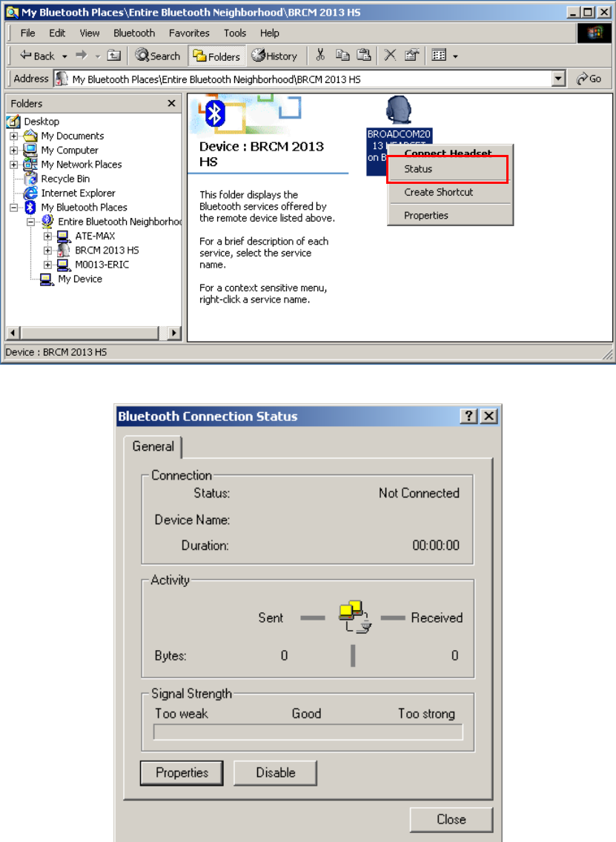Expand My Computer tree node
The height and width of the screenshot is (842, 616).
tap(14, 150)
